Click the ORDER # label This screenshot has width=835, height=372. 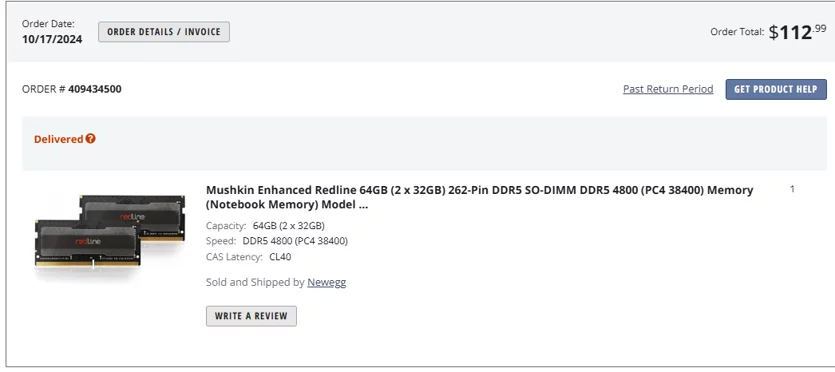point(44,89)
